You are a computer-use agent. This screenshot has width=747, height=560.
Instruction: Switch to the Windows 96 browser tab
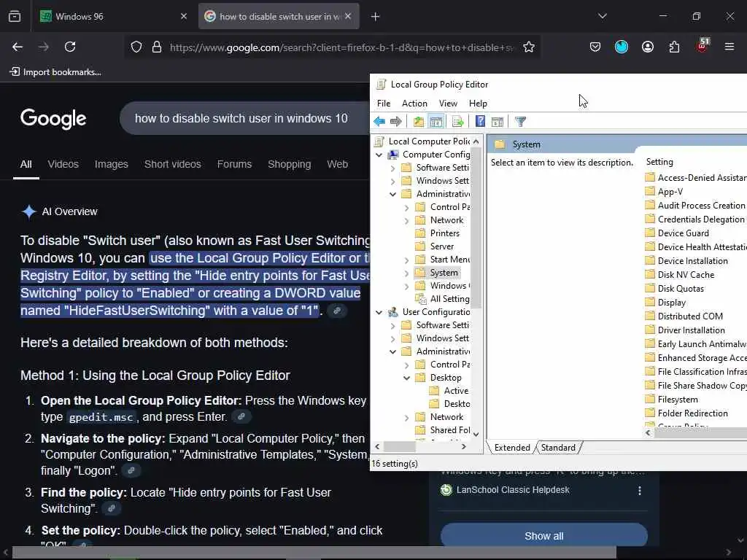pyautogui.click(x=113, y=16)
